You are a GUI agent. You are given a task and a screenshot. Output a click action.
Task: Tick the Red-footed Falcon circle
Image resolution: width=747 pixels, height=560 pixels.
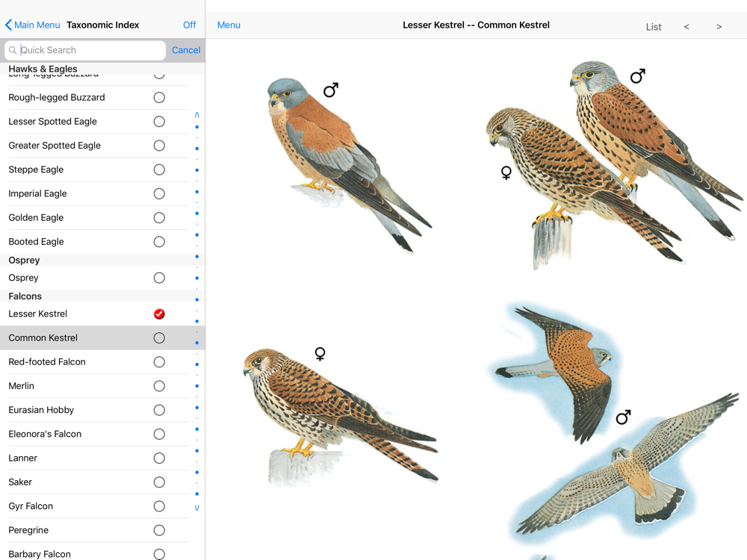pyautogui.click(x=159, y=362)
